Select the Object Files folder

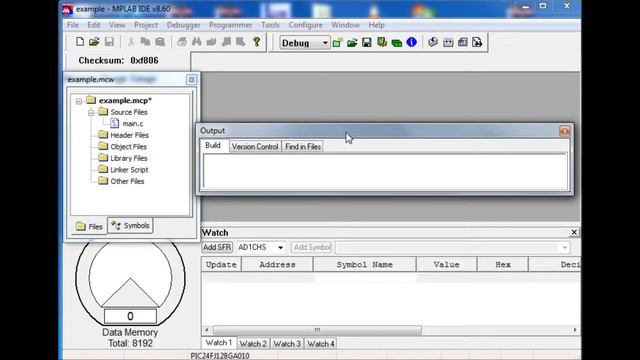tap(129, 147)
